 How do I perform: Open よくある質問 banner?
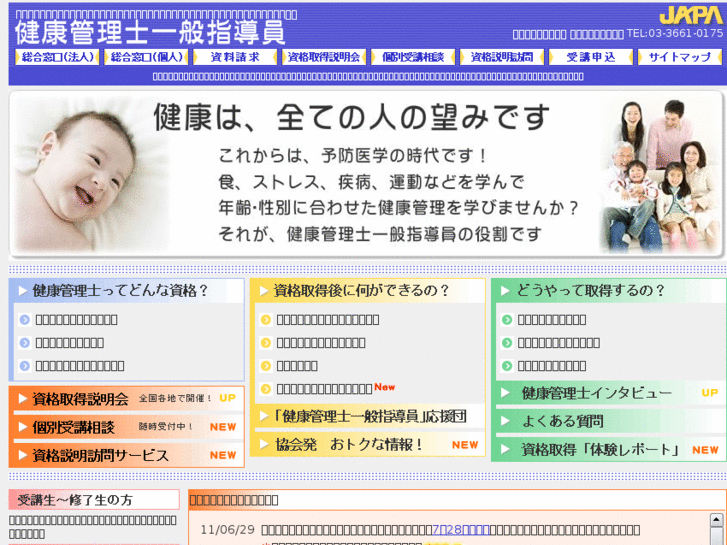(x=610, y=421)
